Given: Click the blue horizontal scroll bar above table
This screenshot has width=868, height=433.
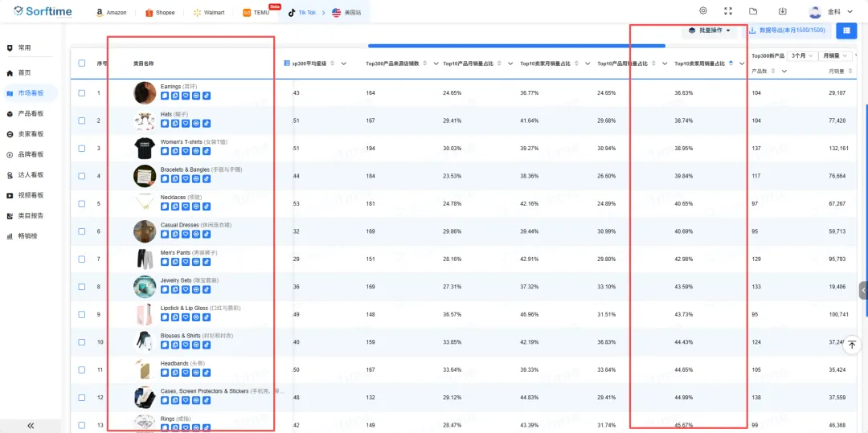Looking at the screenshot, I should point(516,46).
